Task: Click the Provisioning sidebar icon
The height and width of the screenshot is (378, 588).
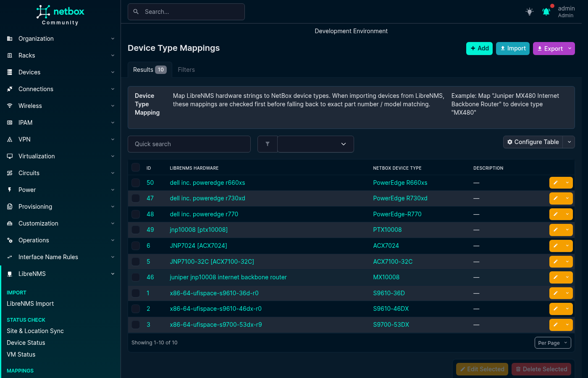Action: coord(10,207)
